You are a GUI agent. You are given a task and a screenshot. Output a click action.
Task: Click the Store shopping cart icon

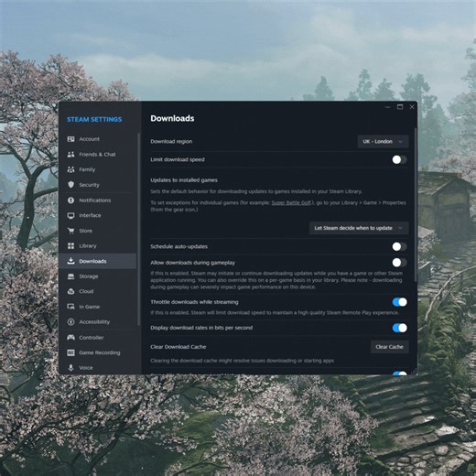coord(70,231)
